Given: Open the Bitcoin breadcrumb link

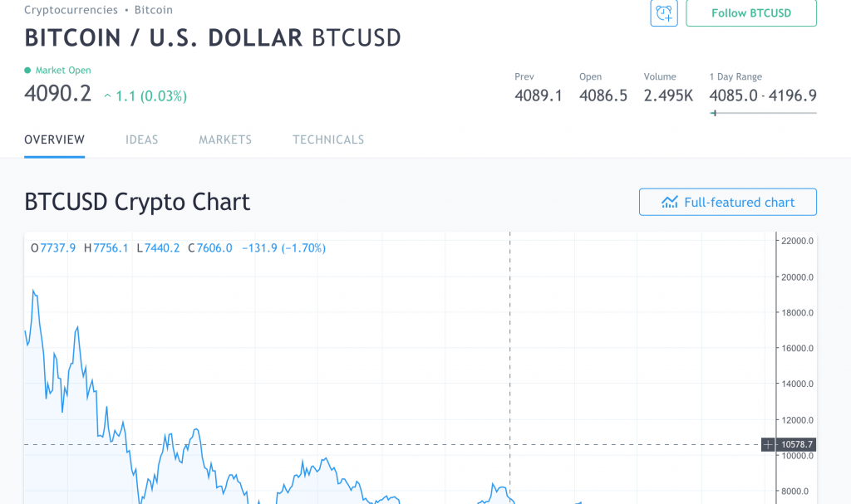Looking at the screenshot, I should click(154, 10).
